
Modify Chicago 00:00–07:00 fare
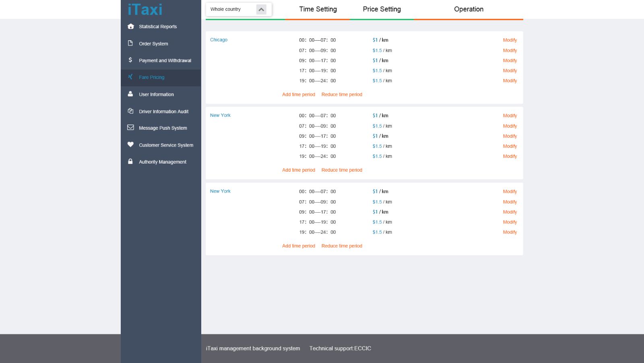(510, 40)
